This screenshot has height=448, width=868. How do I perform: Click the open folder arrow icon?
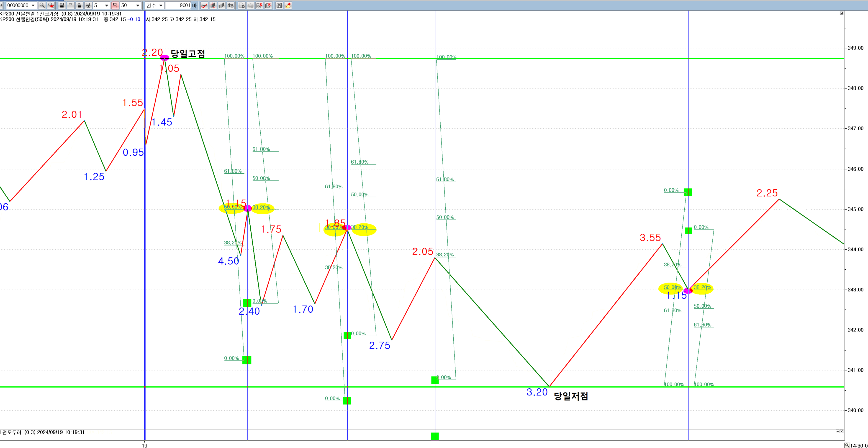(x=288, y=5)
